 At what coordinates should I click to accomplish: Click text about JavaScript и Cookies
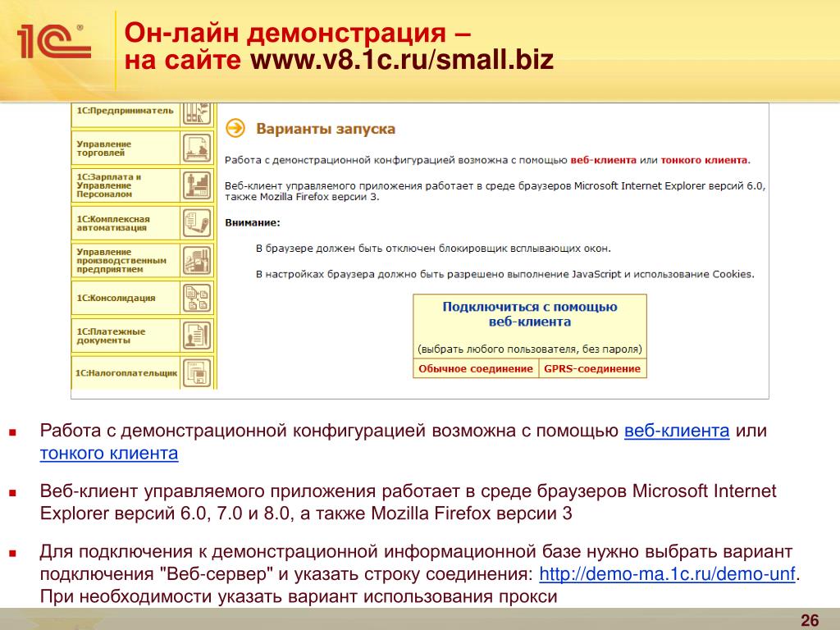point(504,274)
